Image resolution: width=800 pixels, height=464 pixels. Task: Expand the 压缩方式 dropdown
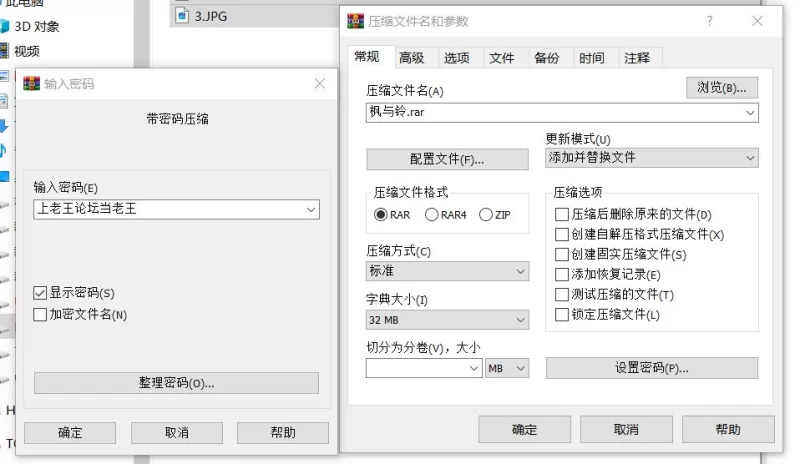point(447,271)
